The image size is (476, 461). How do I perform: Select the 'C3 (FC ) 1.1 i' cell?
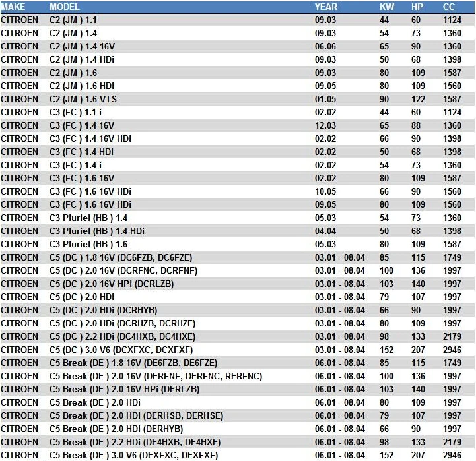click(x=75, y=112)
